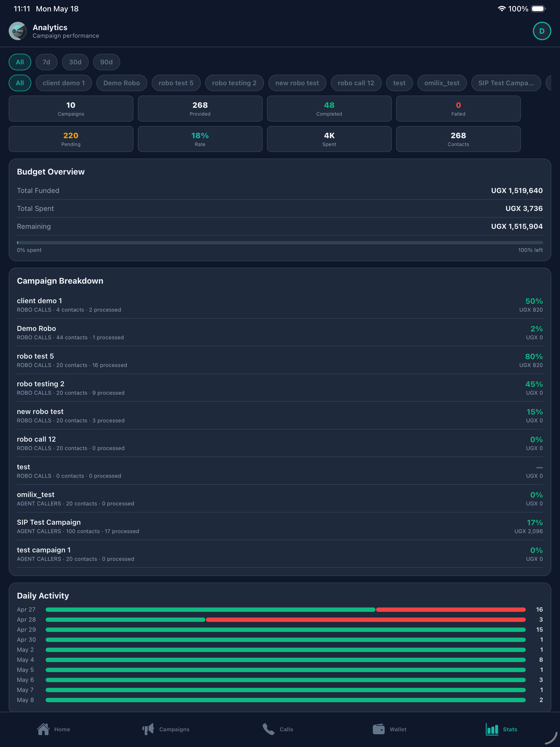560x747 pixels.
Task: Click the UGX 2,096 amount
Action: point(528,531)
